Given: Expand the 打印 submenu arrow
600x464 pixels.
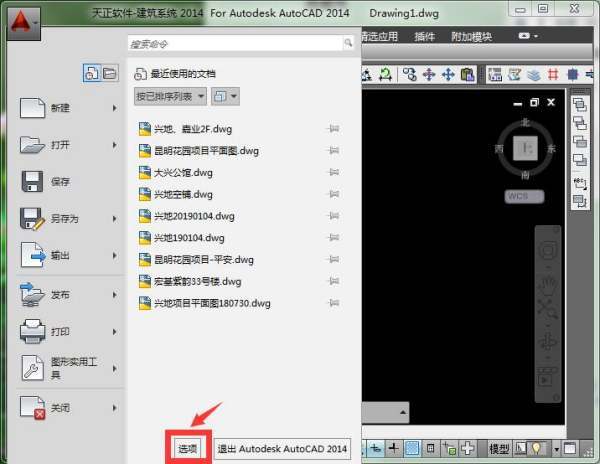Looking at the screenshot, I should pyautogui.click(x=114, y=332).
